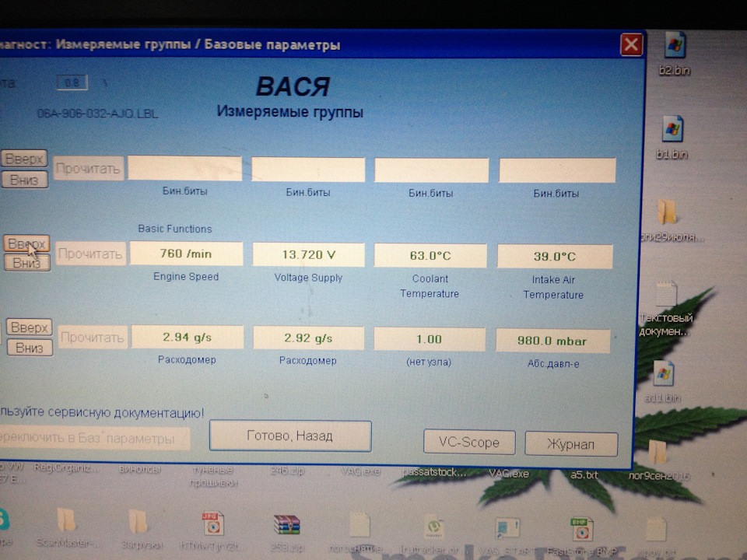Image resolution: width=747 pixels, height=560 pixels.
Task: Click Прочитать in the Engine Speed row
Action: click(90, 254)
